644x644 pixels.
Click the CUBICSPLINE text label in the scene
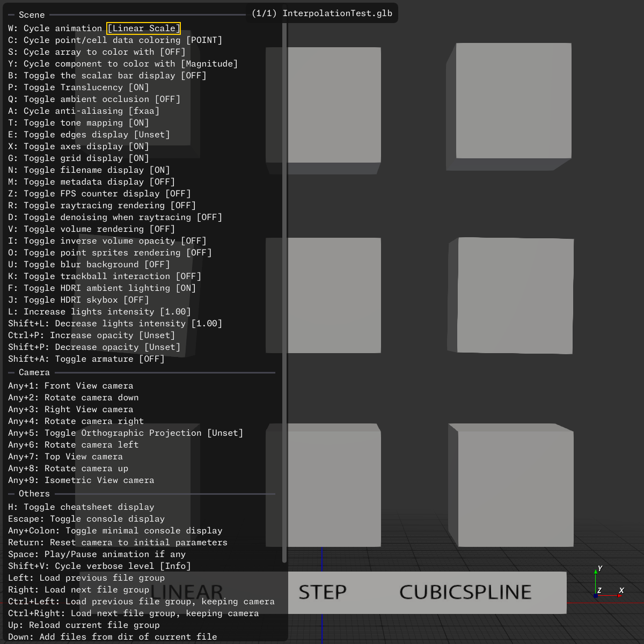465,592
